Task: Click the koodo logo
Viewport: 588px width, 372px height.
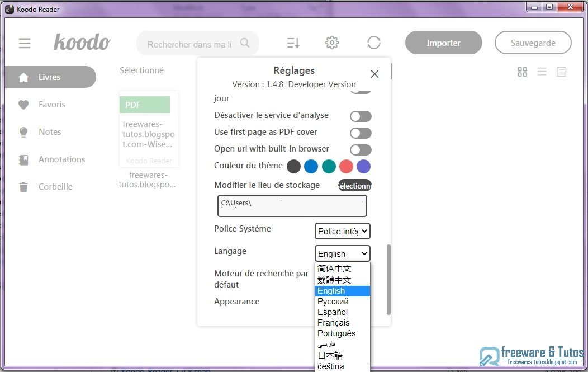Action: click(x=82, y=42)
